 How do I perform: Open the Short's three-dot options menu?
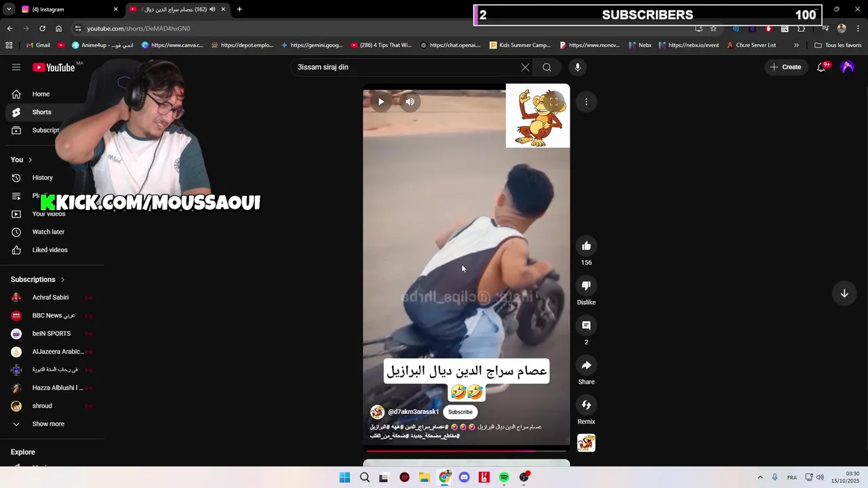pos(587,102)
